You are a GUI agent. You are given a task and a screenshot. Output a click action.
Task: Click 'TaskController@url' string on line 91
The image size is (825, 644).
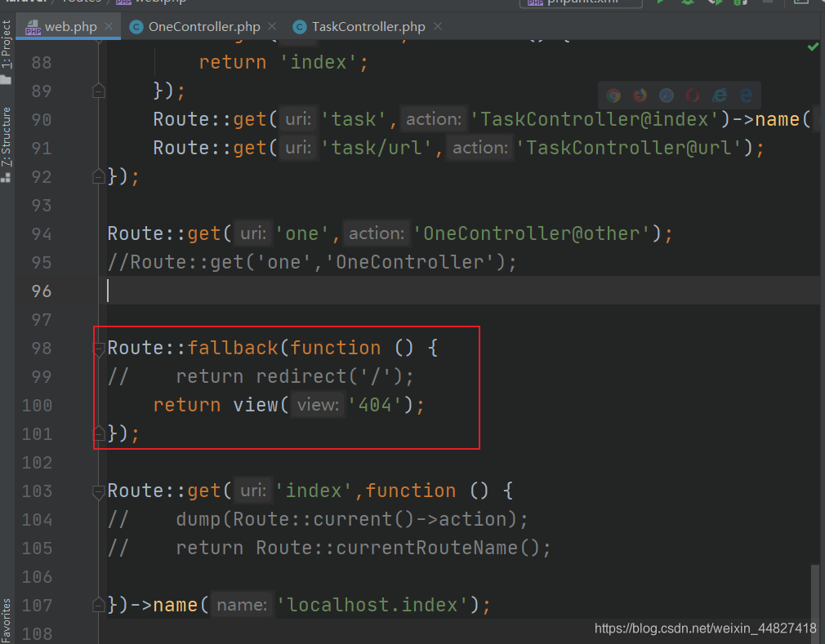pos(629,148)
